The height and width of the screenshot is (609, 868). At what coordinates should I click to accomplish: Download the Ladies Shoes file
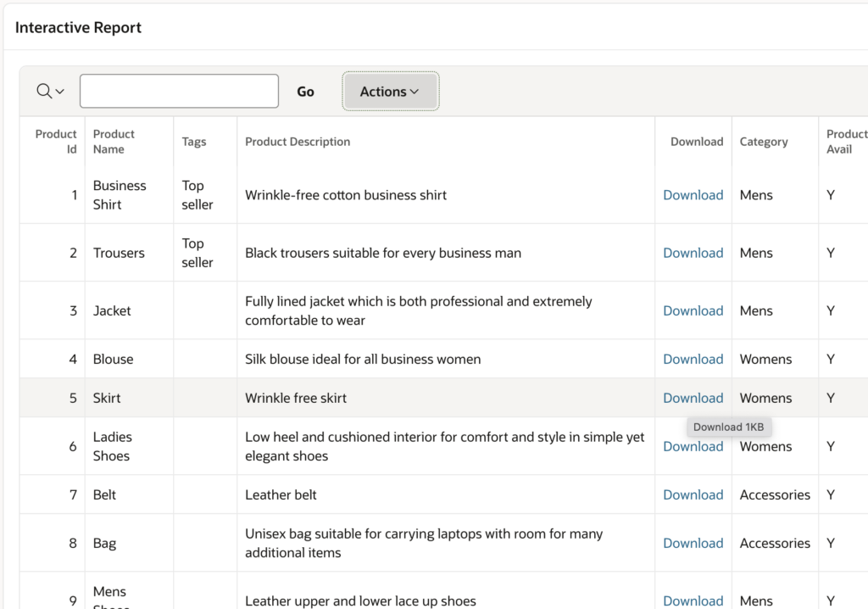[x=693, y=447]
